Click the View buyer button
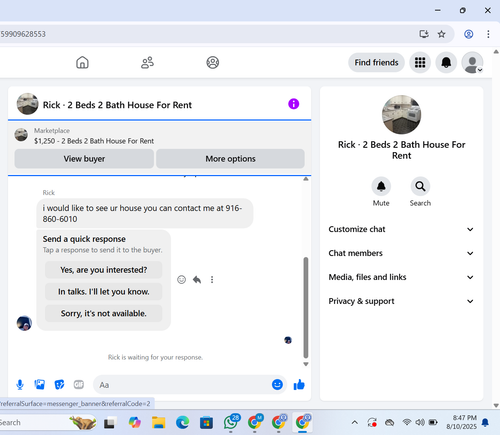500x435 pixels. click(x=84, y=159)
